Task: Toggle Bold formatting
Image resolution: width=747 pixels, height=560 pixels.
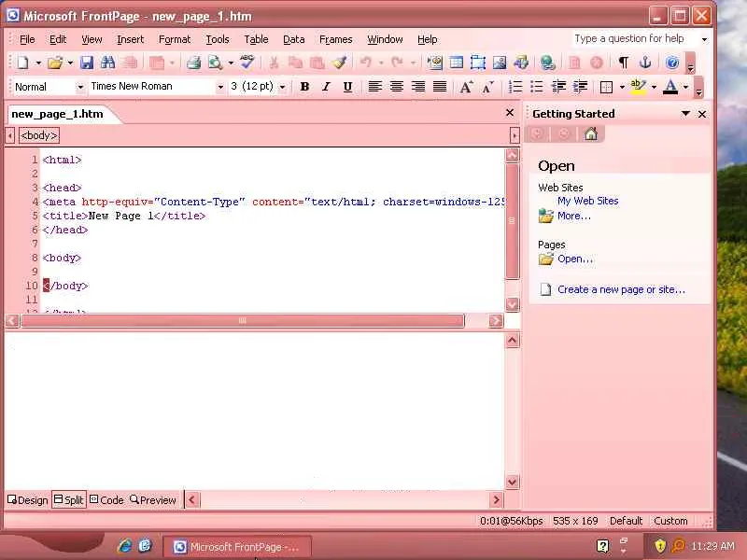Action: tap(304, 87)
